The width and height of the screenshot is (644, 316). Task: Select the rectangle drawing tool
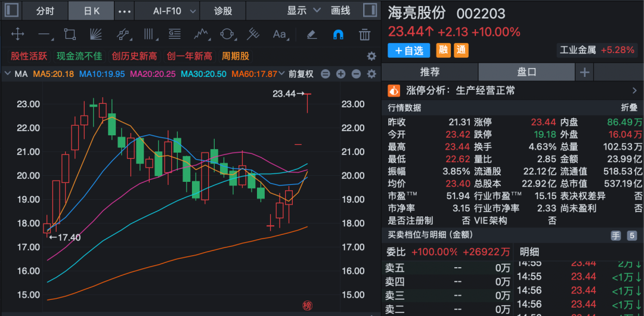click(70, 34)
